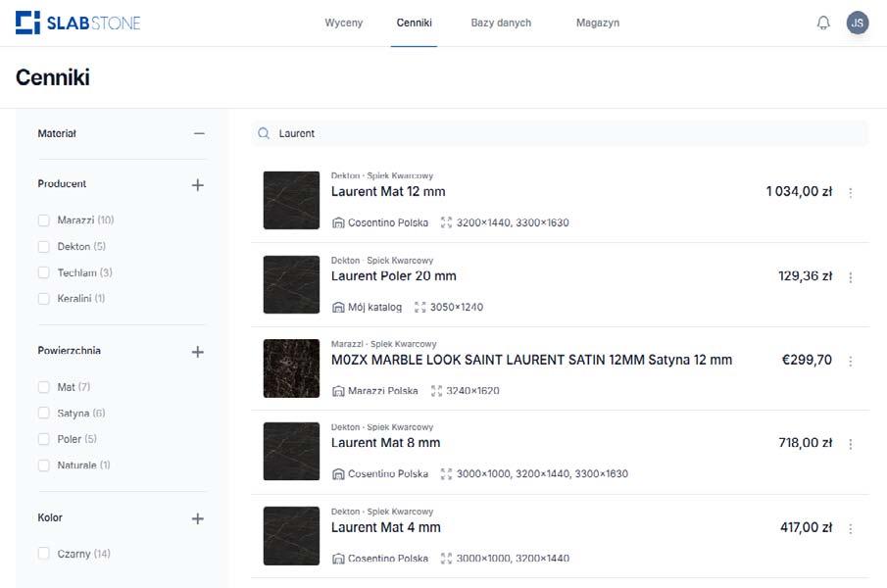Viewport: 887px width, 588px height.
Task: Expand the Producent filter section
Action: pyautogui.click(x=197, y=185)
